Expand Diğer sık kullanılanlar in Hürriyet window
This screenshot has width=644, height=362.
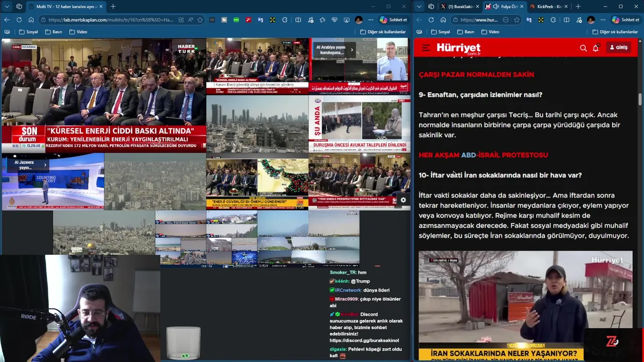tap(615, 32)
